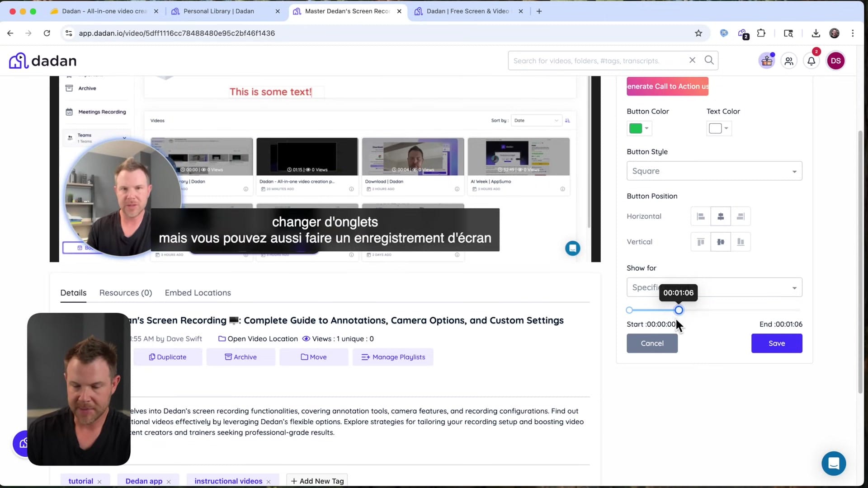The height and width of the screenshot is (488, 868).
Task: Switch to the Details tab
Action: coord(73,293)
